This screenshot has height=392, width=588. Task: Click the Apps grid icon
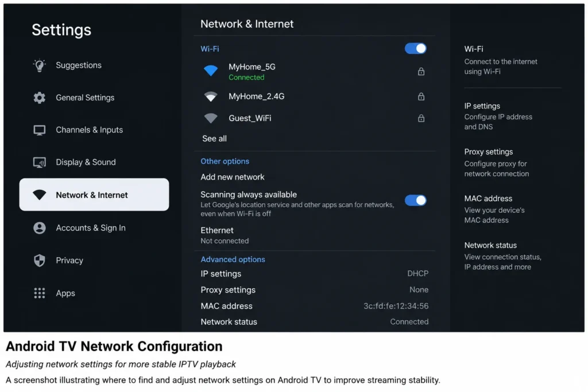tap(40, 293)
